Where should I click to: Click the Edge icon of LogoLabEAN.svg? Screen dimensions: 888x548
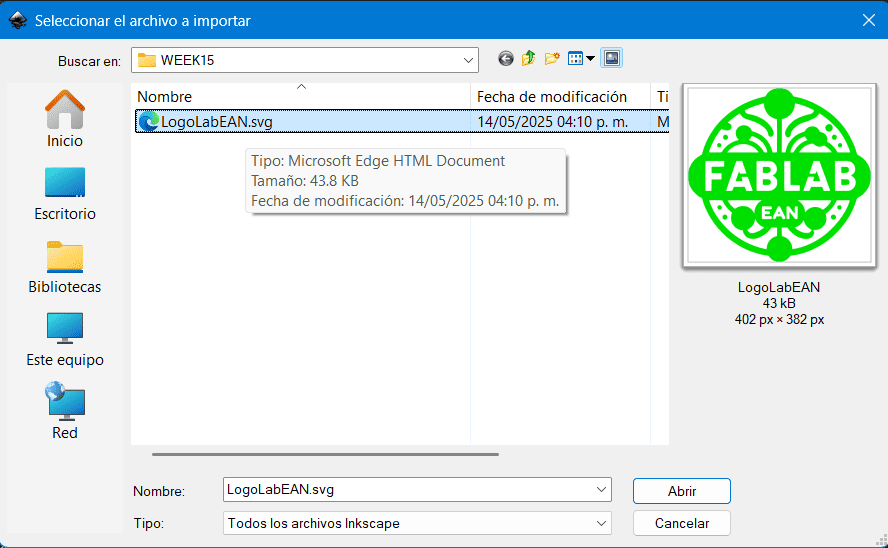[x=148, y=121]
